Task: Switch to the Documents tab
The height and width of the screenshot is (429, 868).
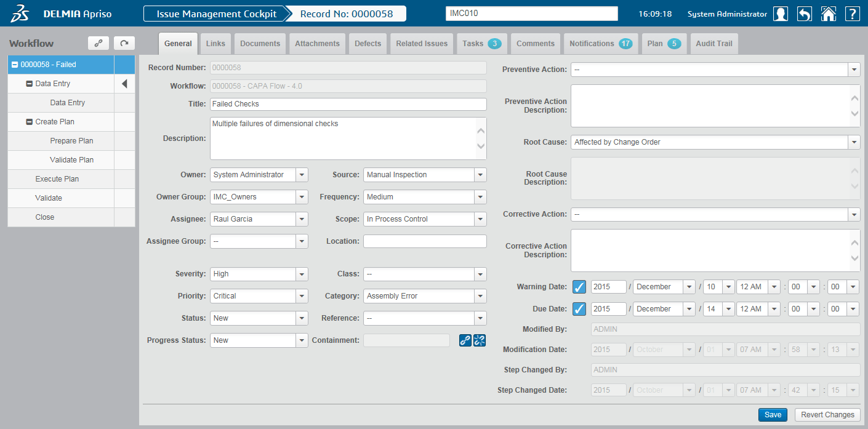Action: pos(260,44)
